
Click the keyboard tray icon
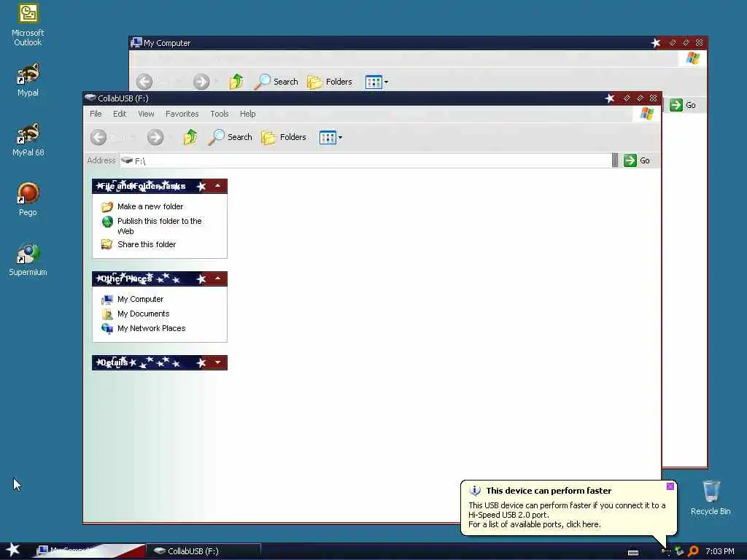[x=633, y=552]
